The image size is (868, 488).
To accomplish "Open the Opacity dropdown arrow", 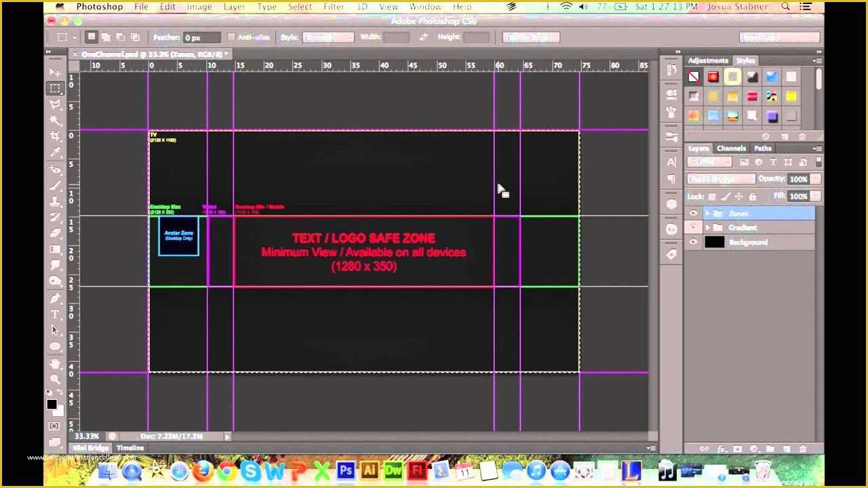I will pos(816,179).
